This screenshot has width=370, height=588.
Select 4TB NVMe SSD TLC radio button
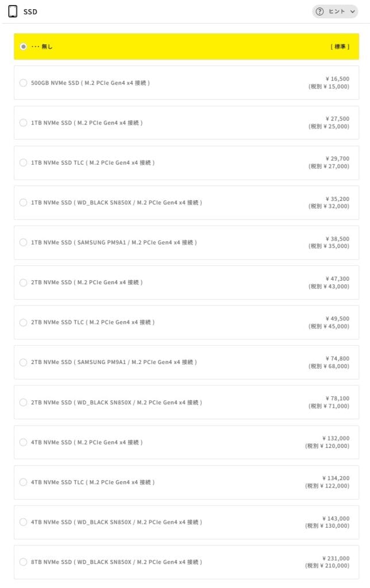23,482
